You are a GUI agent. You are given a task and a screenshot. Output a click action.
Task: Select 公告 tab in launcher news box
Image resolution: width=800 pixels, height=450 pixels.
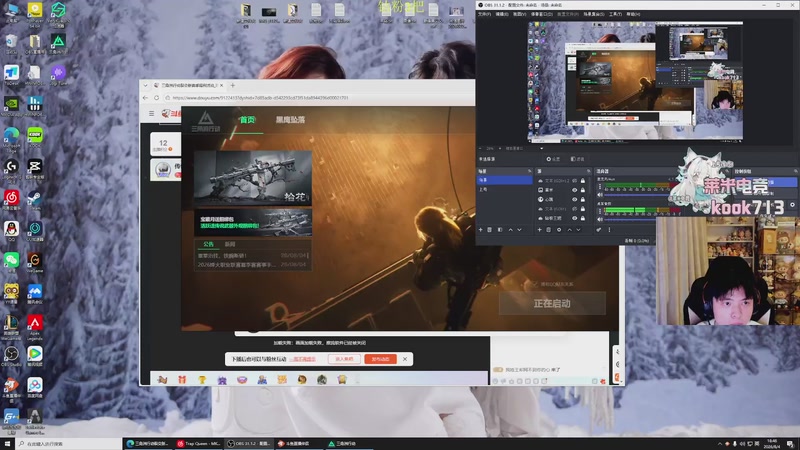pos(208,244)
